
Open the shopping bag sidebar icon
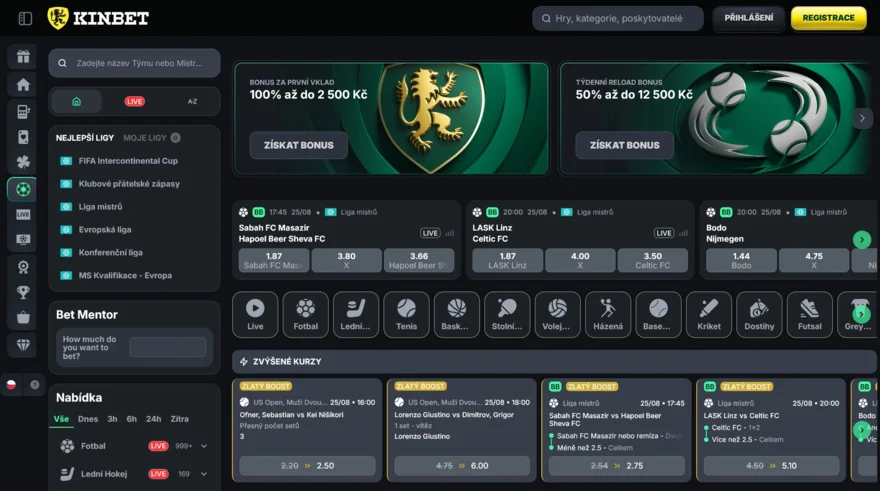pos(23,318)
